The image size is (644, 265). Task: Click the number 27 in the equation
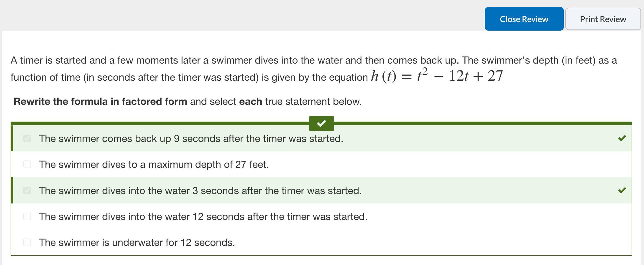coord(495,76)
